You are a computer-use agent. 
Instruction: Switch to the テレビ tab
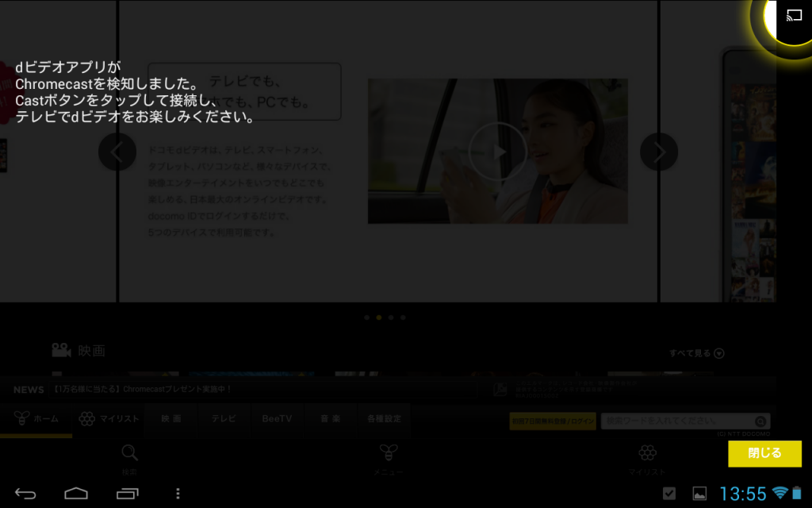coord(224,419)
